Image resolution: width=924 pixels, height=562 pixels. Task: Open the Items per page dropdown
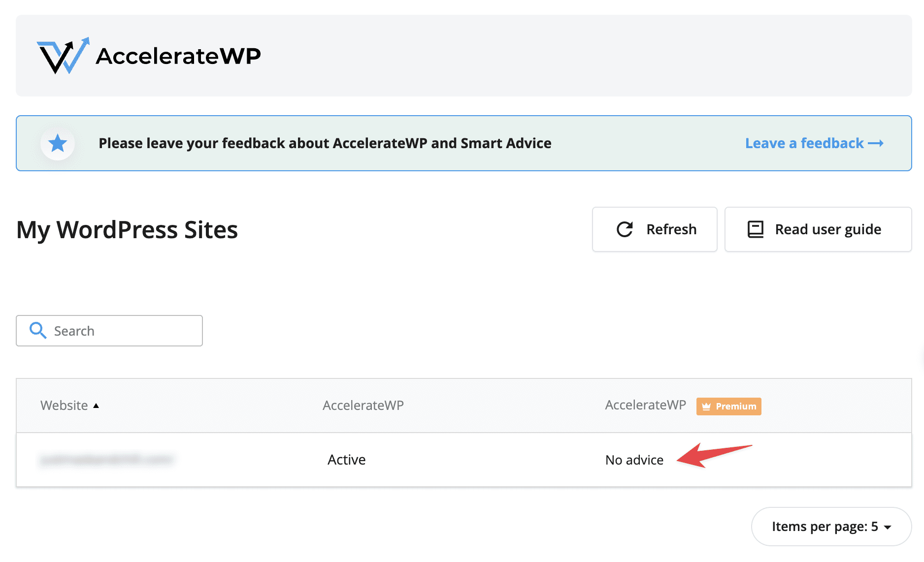click(830, 527)
